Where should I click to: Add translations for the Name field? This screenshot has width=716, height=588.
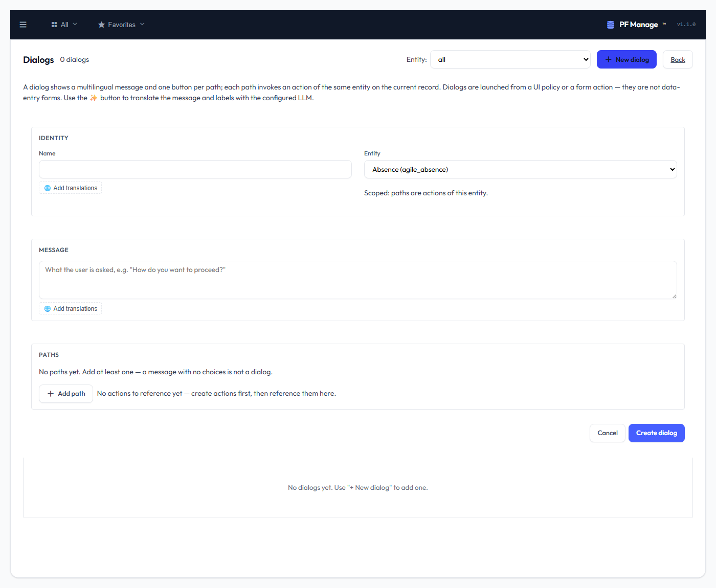point(71,188)
